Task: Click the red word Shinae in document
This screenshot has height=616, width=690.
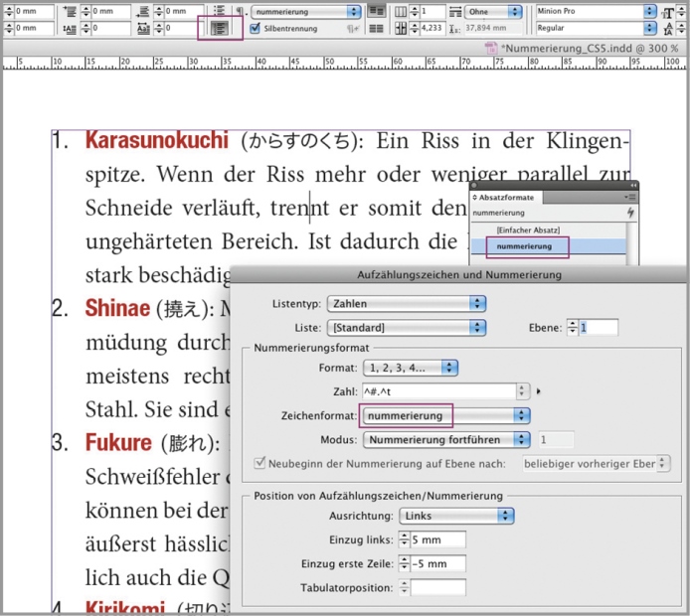Action: pyautogui.click(x=117, y=308)
